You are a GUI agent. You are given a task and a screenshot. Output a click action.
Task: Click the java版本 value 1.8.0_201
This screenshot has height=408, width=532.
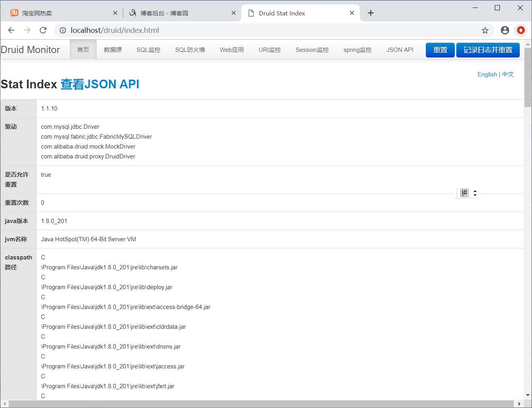pyautogui.click(x=54, y=221)
